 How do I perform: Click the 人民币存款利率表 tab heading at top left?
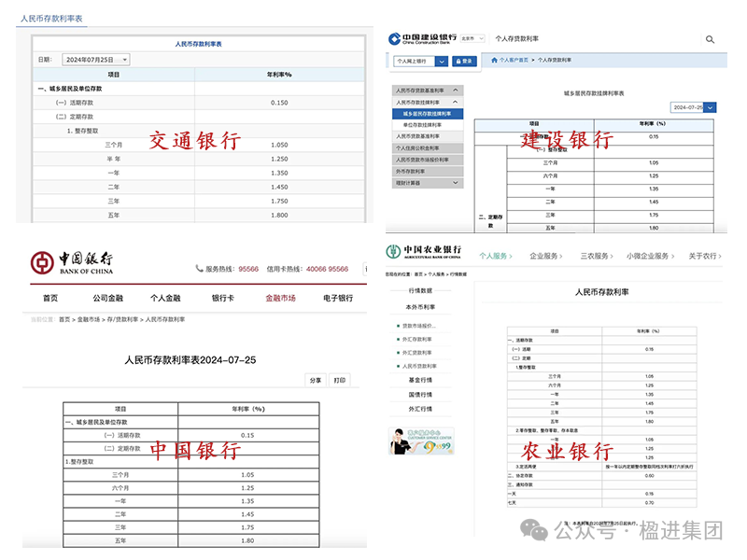click(51, 19)
